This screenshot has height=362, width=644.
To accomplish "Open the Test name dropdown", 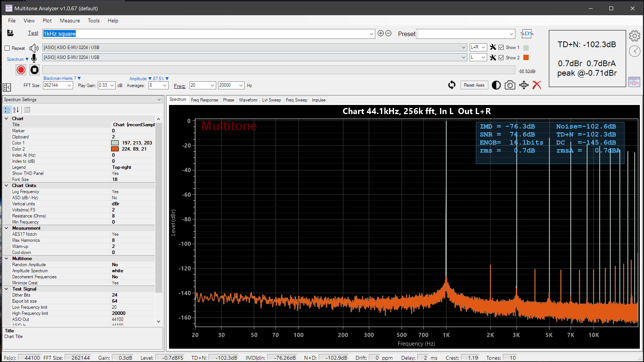I will (371, 34).
